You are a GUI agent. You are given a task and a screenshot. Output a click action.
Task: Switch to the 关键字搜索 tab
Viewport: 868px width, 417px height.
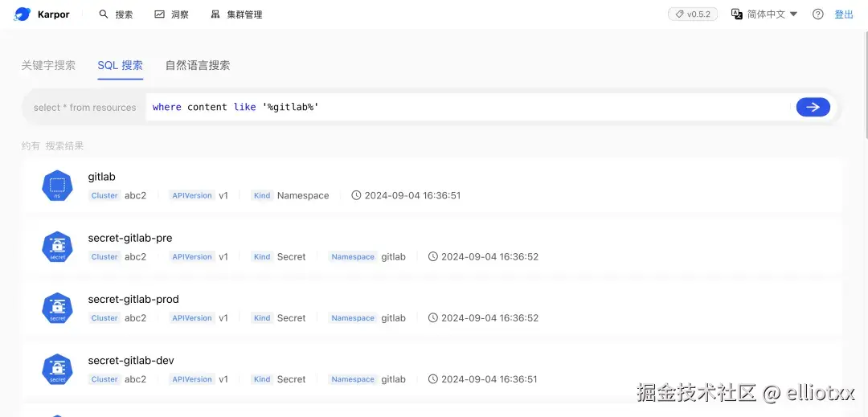[48, 65]
